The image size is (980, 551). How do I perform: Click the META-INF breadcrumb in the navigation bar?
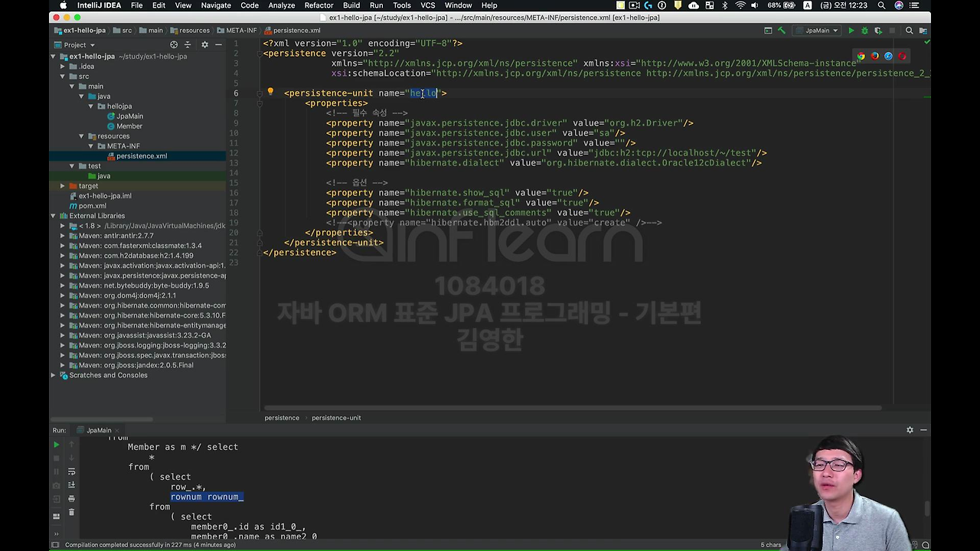[236, 31]
